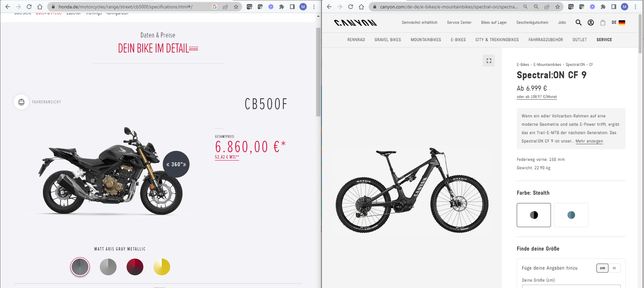
Task: Open the Canyon account profile icon
Action: pos(591,22)
